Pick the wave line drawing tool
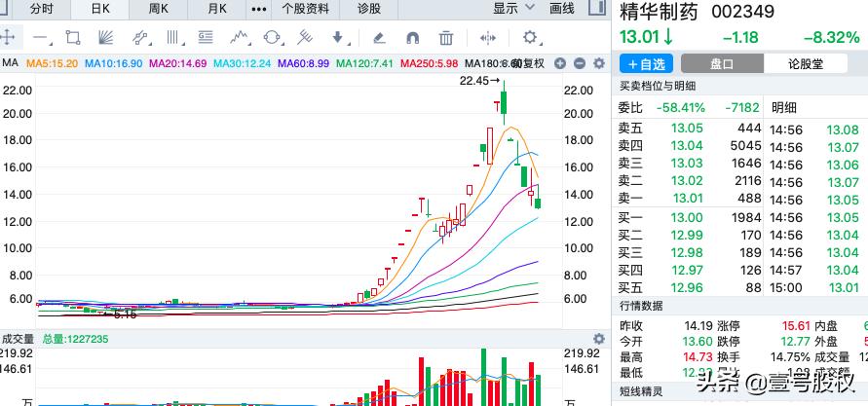The image size is (868, 406). pos(240,38)
